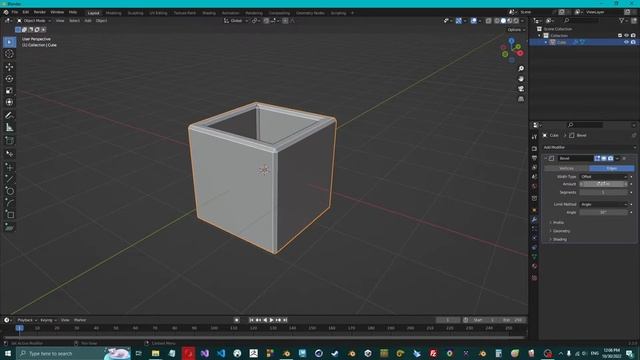Collapse the Collection tree in outliner
Screen dimensions: 640x360
540,36
